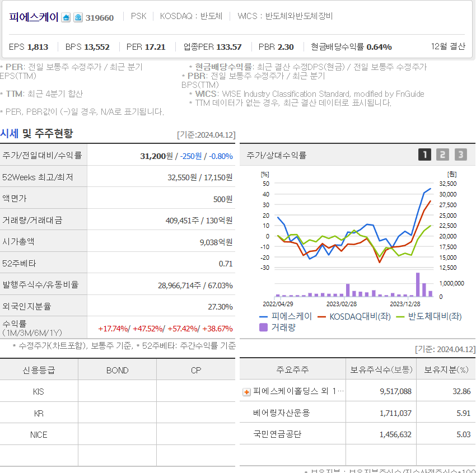The width and height of the screenshot is (476, 473).
Task: Click the current price 31,200원
Action: coord(156,156)
